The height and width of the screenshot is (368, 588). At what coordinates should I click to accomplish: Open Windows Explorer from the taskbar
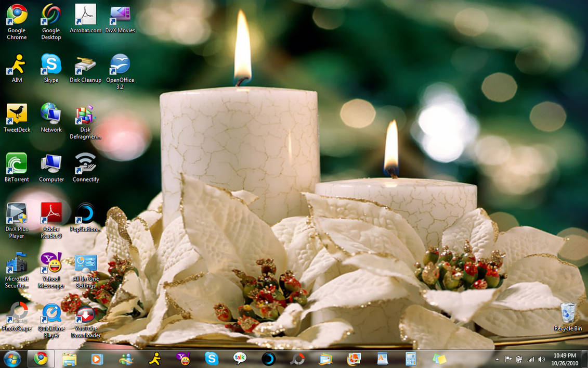click(69, 359)
